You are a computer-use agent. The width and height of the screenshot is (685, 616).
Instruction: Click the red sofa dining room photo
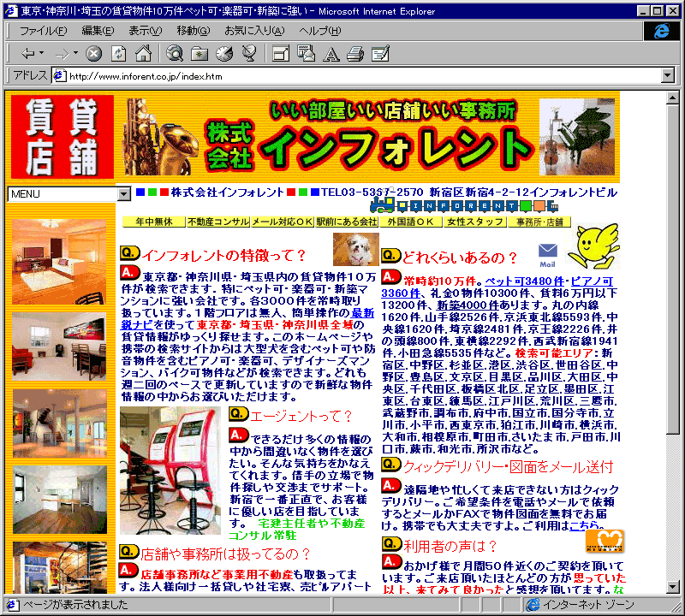pyautogui.click(x=58, y=346)
